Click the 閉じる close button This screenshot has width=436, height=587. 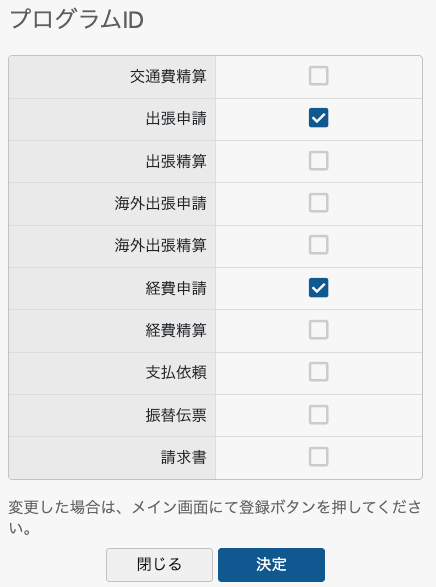159,565
